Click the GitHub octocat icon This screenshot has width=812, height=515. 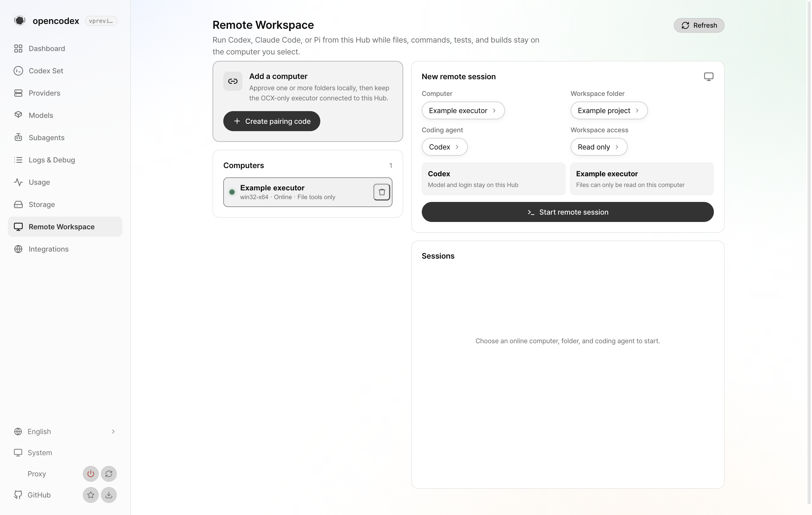[18, 495]
